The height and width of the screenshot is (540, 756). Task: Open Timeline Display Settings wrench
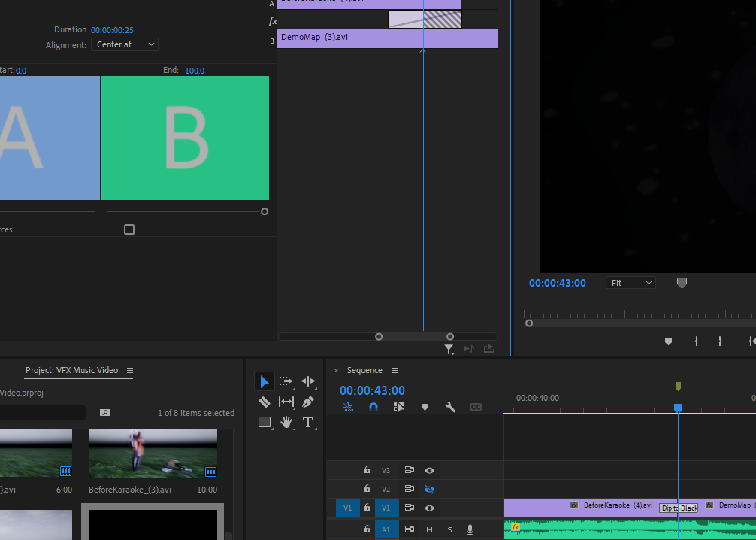click(x=450, y=407)
